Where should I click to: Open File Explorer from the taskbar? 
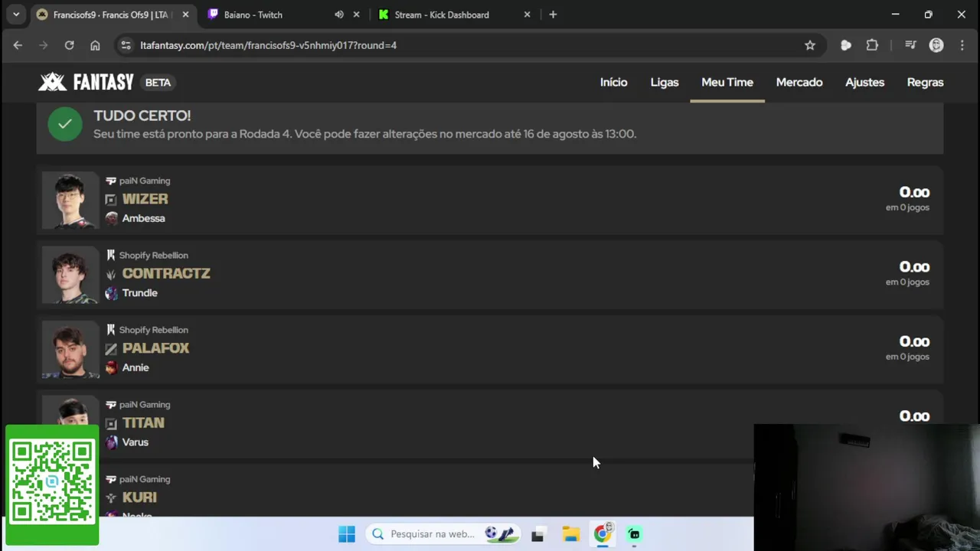[570, 534]
